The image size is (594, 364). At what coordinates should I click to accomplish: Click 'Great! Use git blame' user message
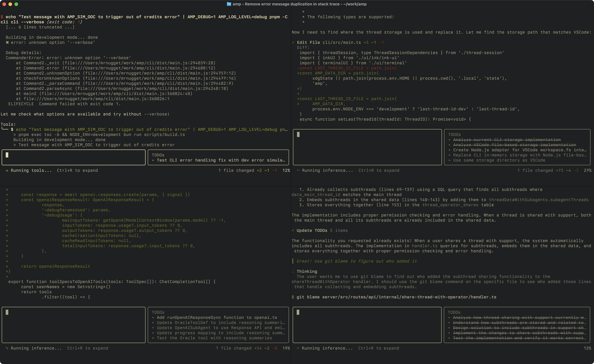357,261
